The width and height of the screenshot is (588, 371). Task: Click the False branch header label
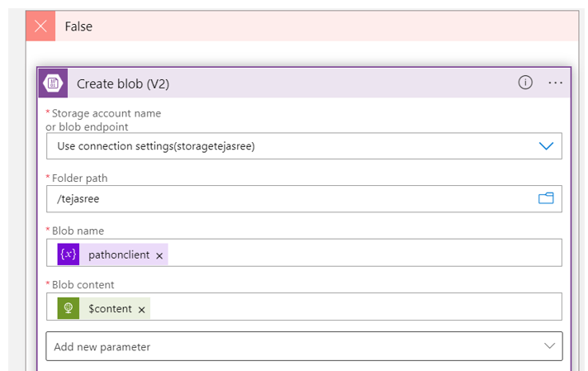[78, 26]
